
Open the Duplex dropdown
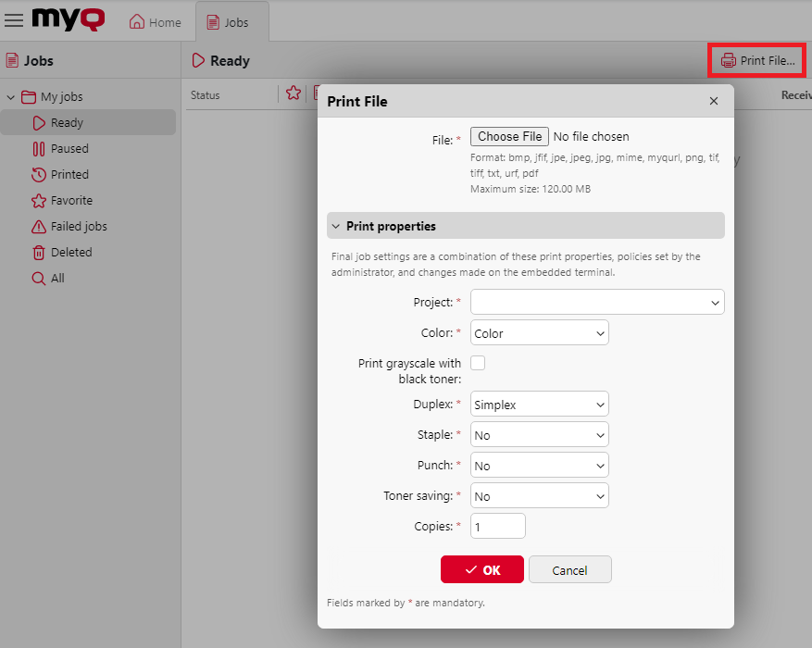(539, 404)
